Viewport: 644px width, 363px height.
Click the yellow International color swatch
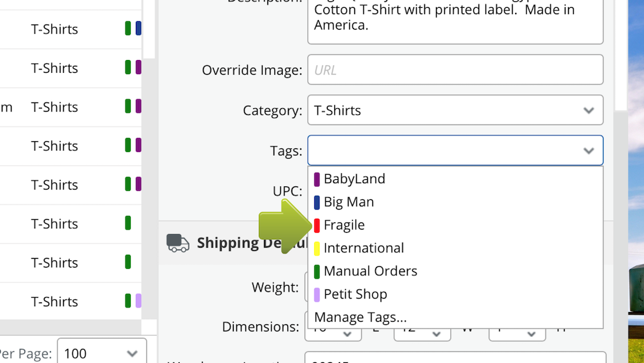pos(317,248)
